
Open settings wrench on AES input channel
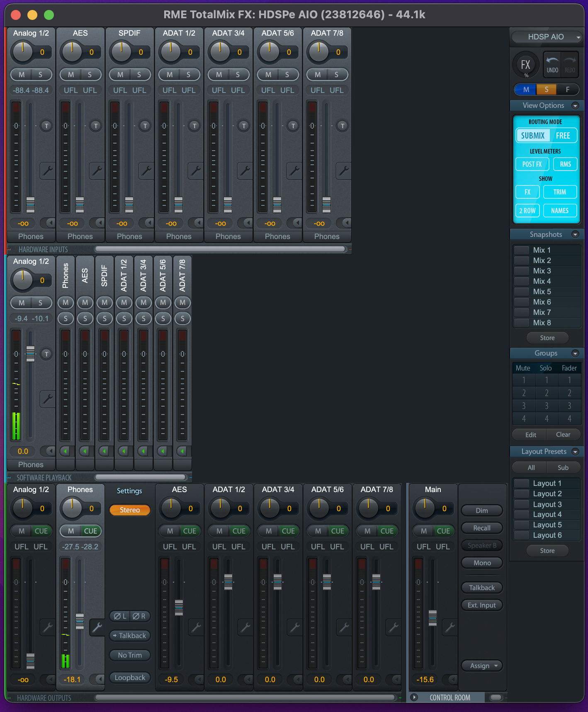click(x=97, y=171)
